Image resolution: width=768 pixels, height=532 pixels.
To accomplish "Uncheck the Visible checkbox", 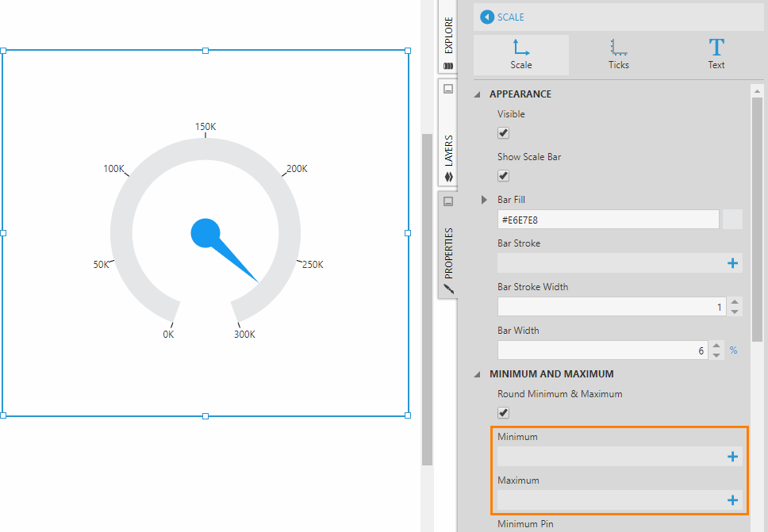I will 504,133.
